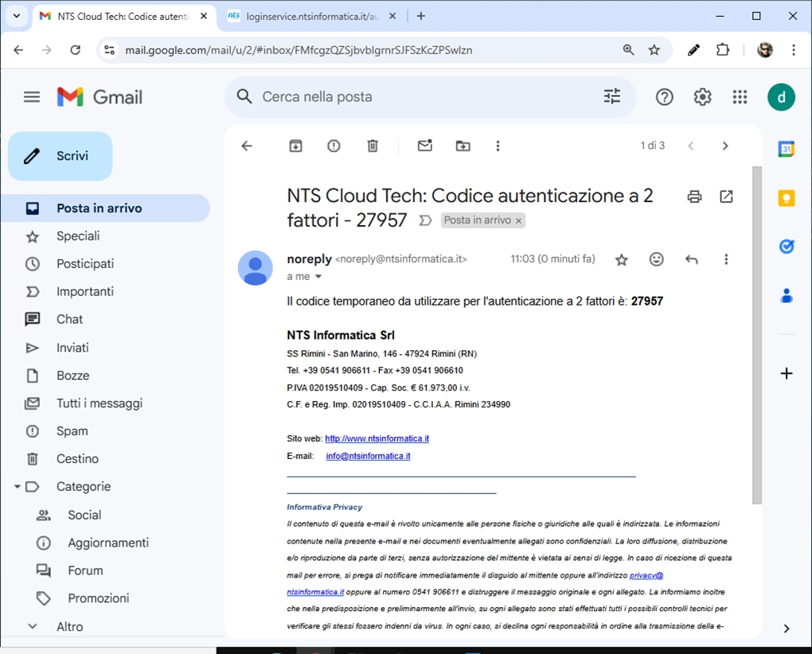Open Aggiornamenti category

(105, 543)
